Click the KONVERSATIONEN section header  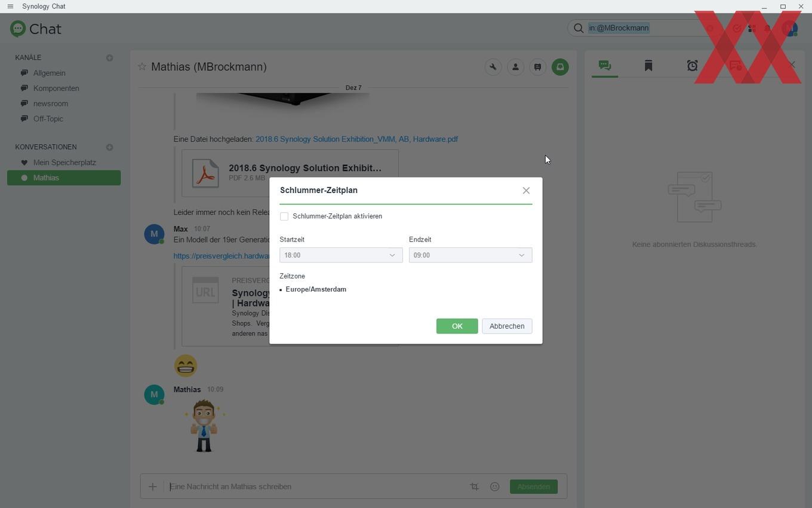click(x=46, y=147)
